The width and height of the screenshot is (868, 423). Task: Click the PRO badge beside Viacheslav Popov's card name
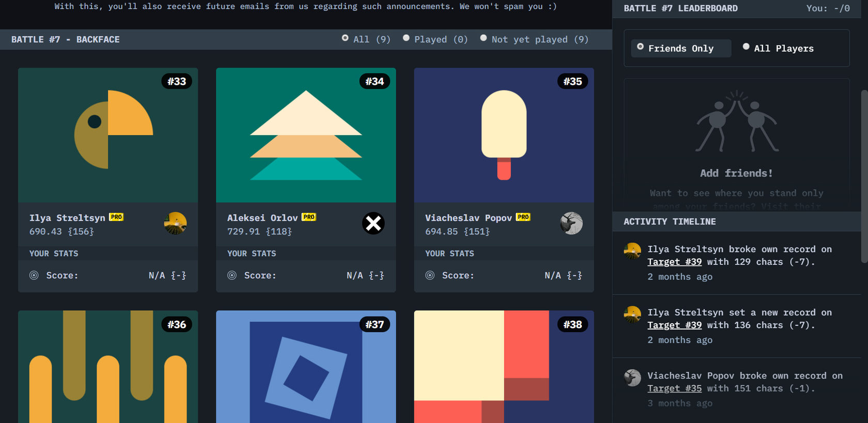click(523, 217)
